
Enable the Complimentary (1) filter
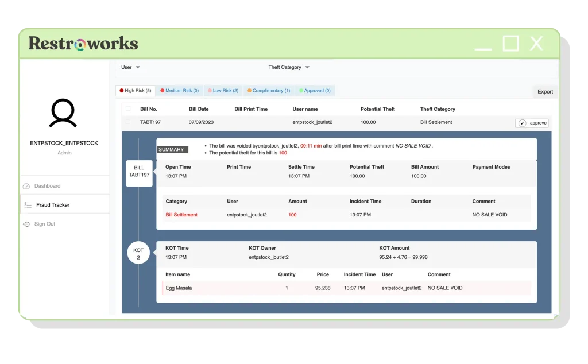[270, 90]
